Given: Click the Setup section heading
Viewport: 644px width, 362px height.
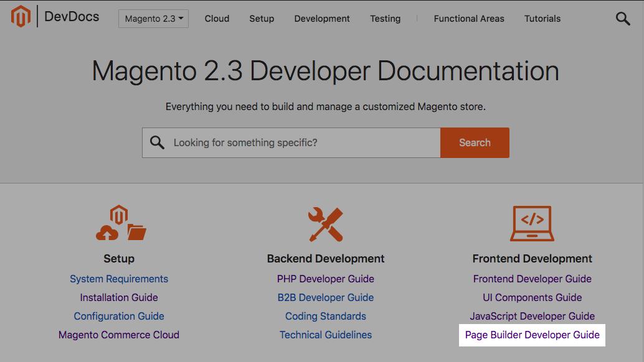Looking at the screenshot, I should coord(119,259).
